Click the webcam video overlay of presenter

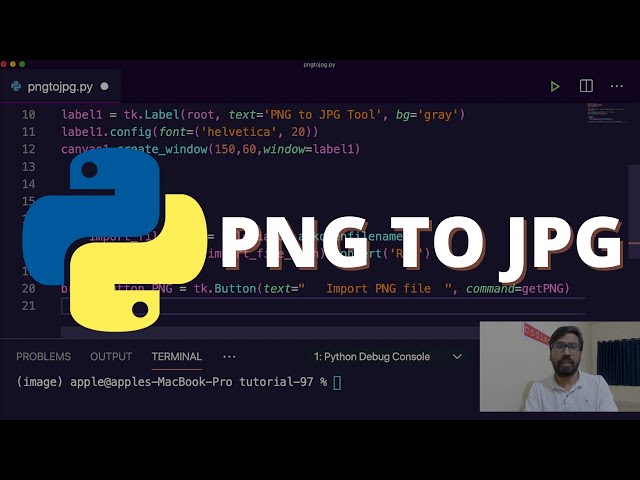coord(560,367)
